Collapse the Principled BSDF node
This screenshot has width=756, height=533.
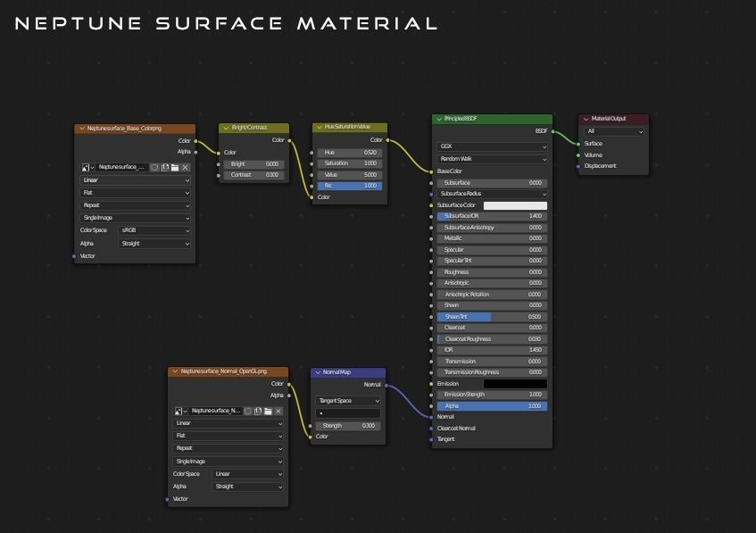[x=439, y=119]
